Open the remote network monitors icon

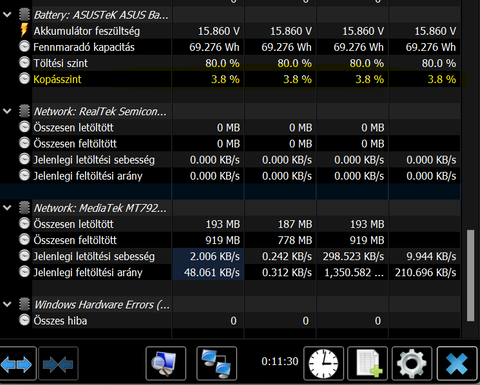pyautogui.click(x=217, y=364)
